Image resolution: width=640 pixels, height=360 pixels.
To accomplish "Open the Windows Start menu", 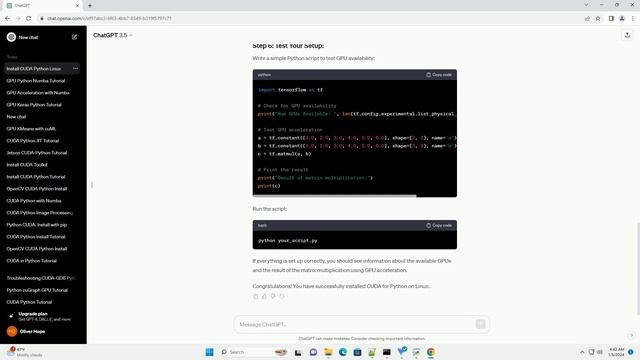I will (x=209, y=352).
